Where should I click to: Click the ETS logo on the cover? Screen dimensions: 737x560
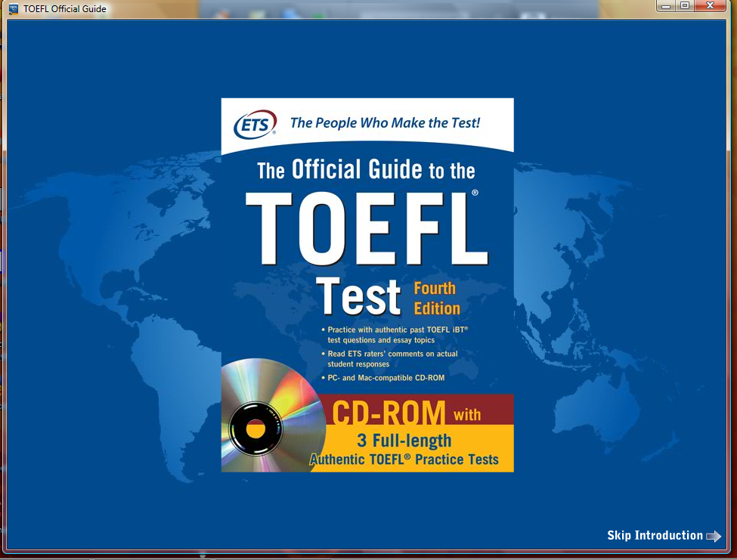[255, 125]
